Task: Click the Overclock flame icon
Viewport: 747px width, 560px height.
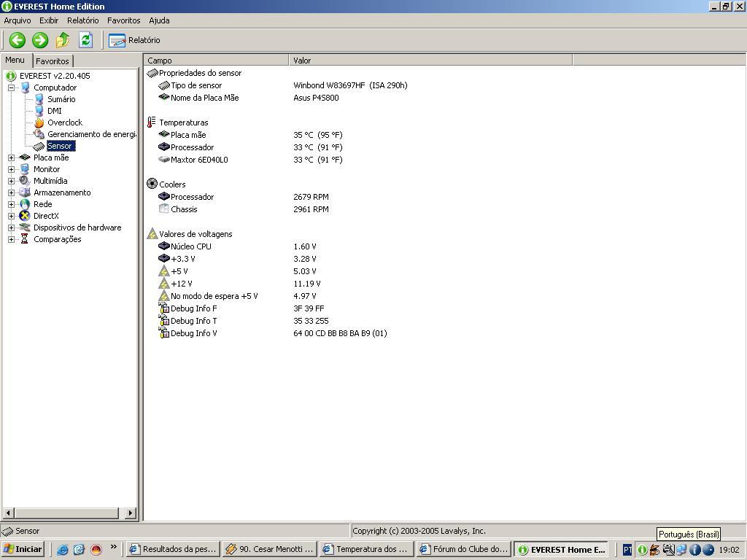Action: pyautogui.click(x=39, y=122)
